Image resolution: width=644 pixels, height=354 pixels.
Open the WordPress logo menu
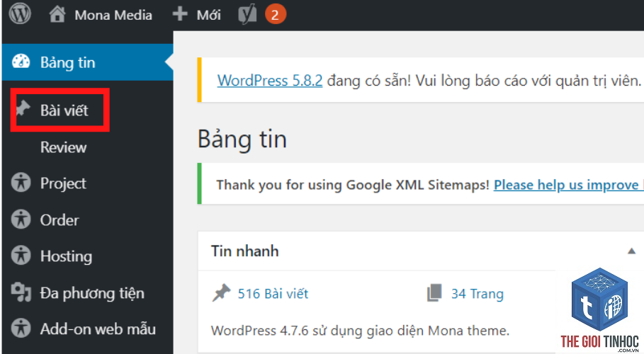20,14
